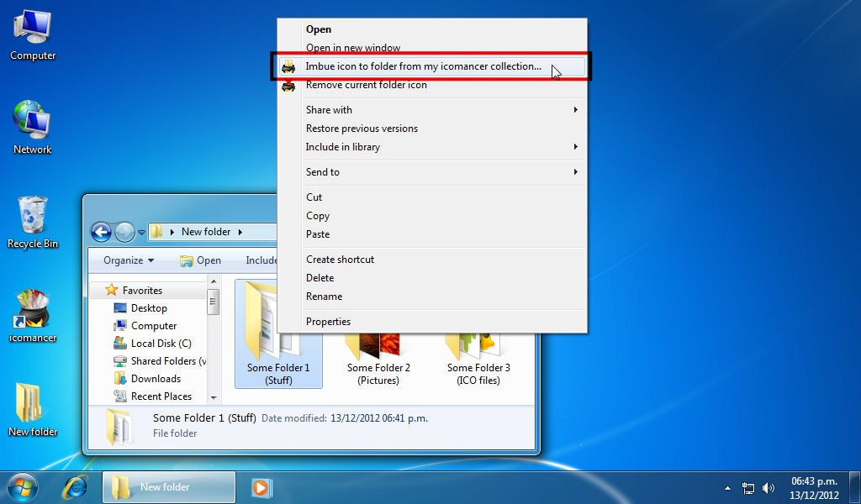Open Windows Media Player from taskbar
Image resolution: width=861 pixels, height=504 pixels.
coord(261,487)
